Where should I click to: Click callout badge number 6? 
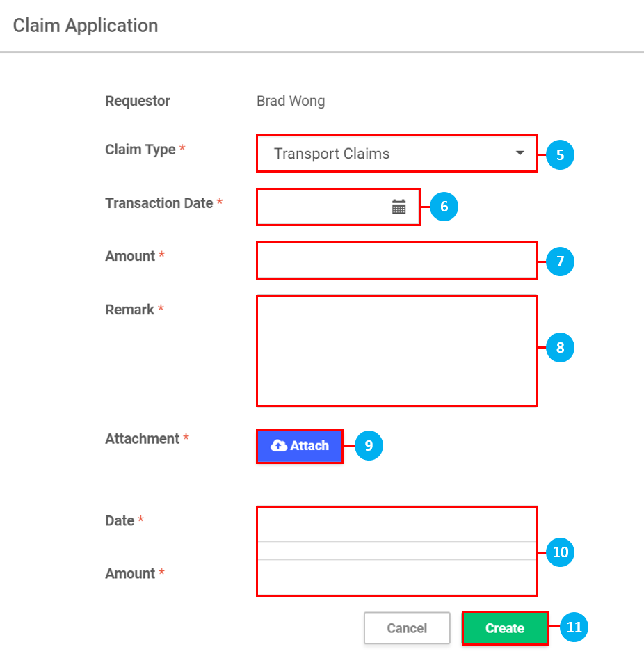point(443,207)
